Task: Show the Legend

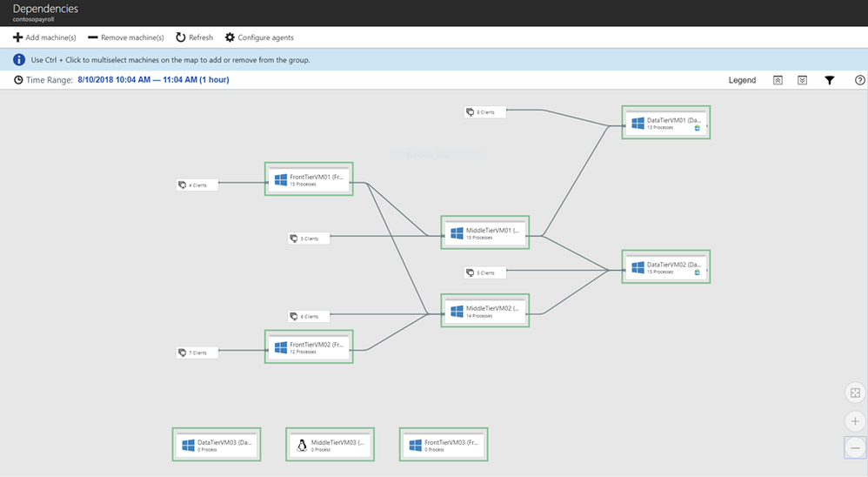Action: (742, 80)
